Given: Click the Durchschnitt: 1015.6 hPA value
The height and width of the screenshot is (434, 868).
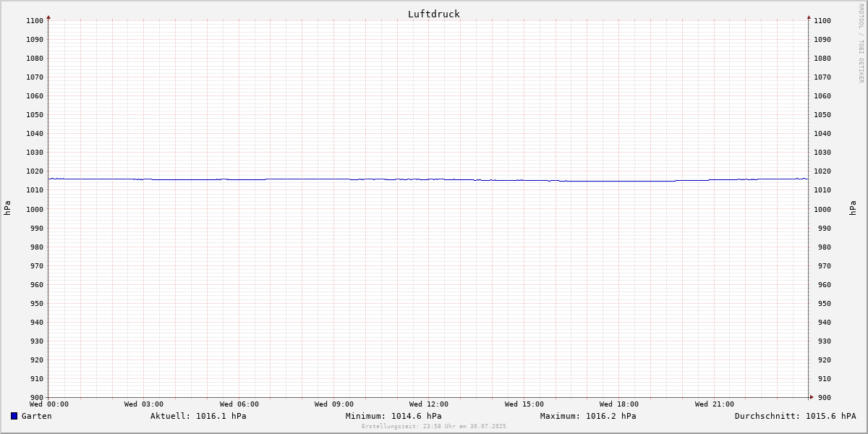Looking at the screenshot, I should click(x=795, y=416).
